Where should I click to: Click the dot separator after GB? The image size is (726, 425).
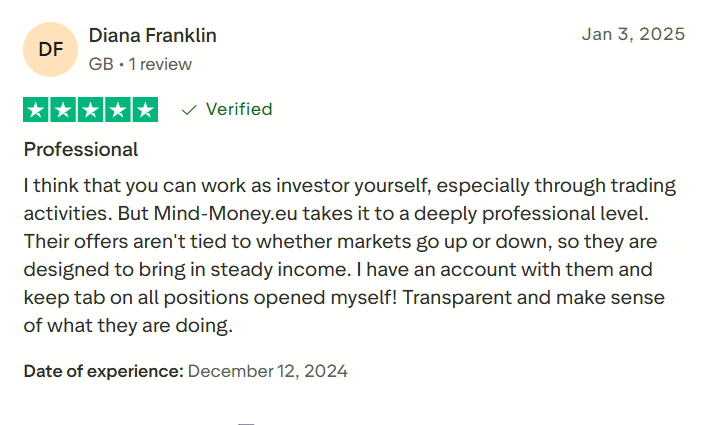[x=121, y=64]
